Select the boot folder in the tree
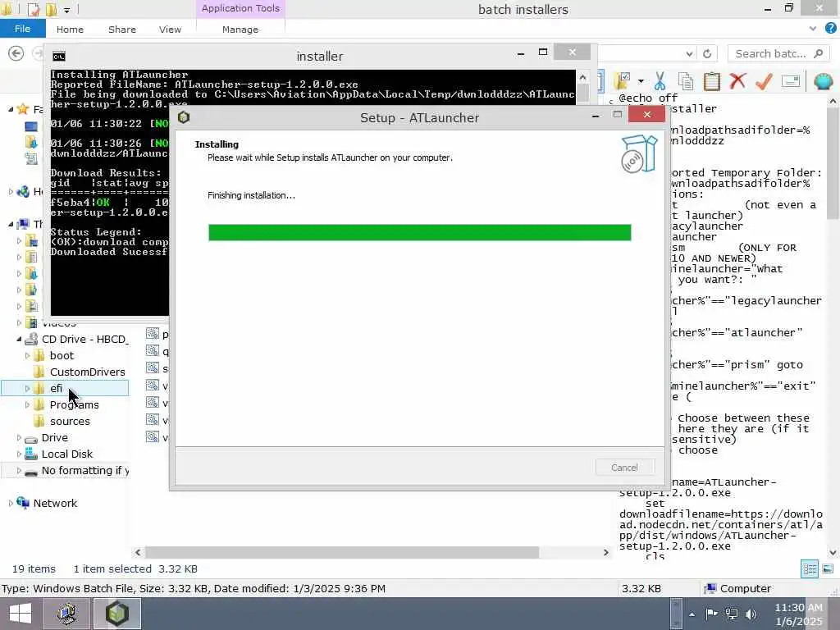This screenshot has width=840, height=630. pyautogui.click(x=62, y=356)
